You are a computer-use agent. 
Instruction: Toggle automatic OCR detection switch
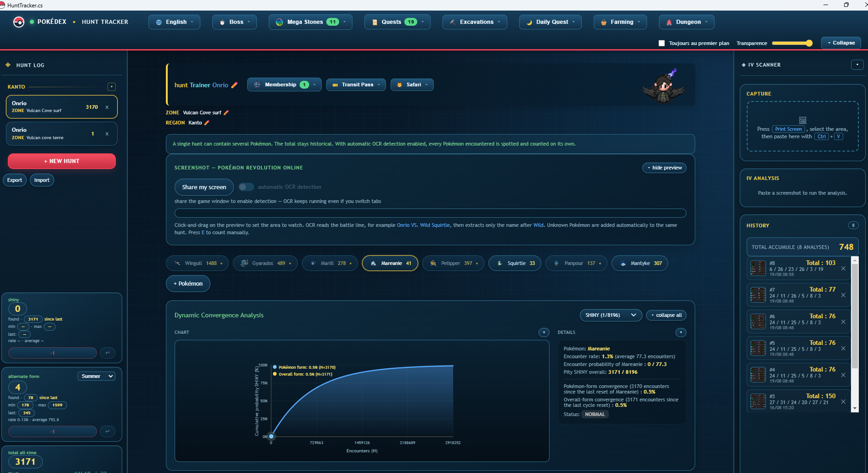click(x=246, y=187)
